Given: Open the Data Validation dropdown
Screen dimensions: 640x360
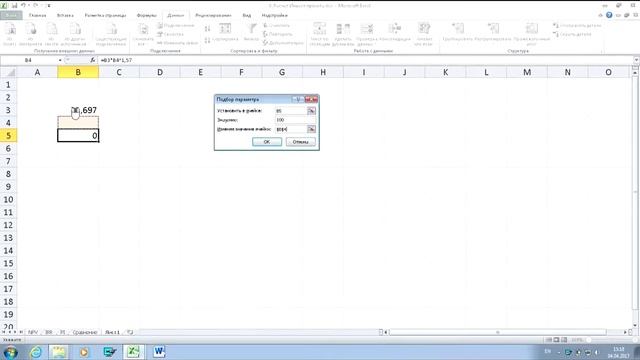Looking at the screenshot, I should tap(367, 34).
